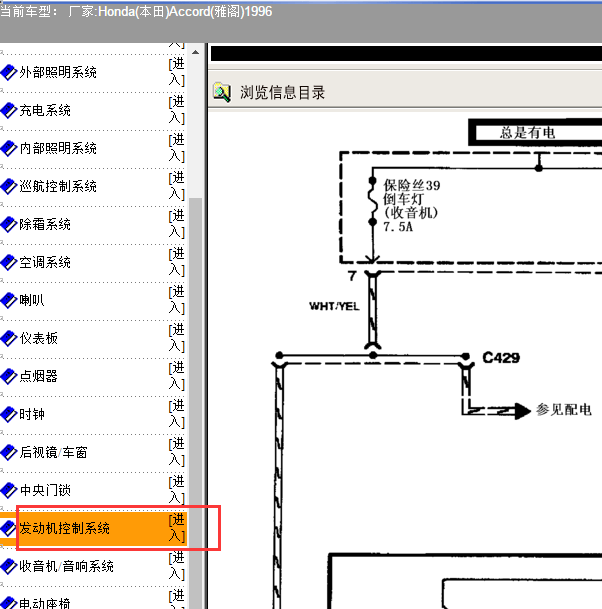Click the book icon beside 发动机控制系统

coord(9,528)
